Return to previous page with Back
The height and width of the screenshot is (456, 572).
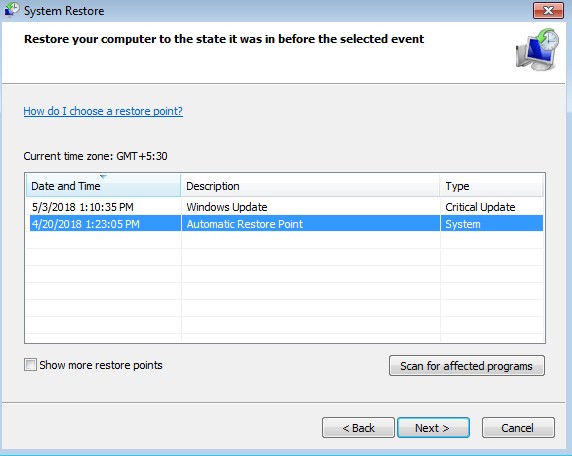[x=358, y=428]
